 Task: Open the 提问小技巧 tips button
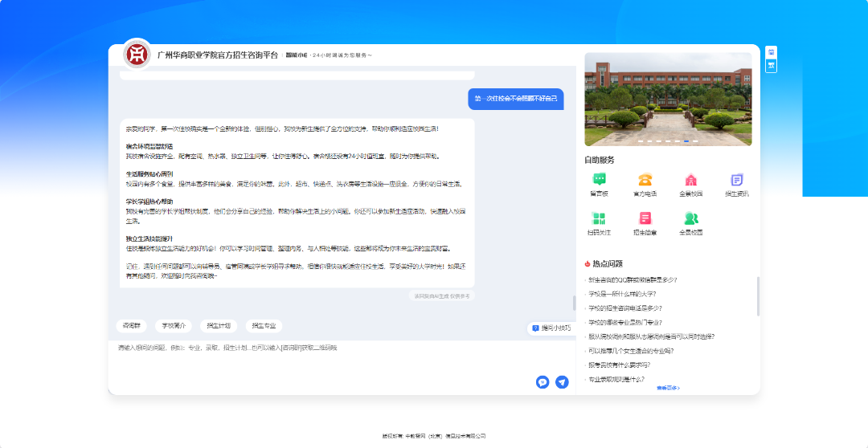[551, 328]
